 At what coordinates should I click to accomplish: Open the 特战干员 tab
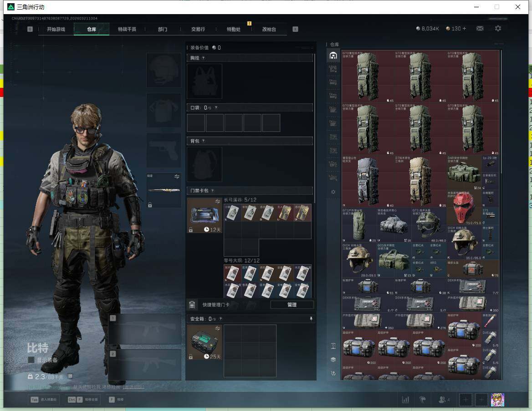[127, 29]
